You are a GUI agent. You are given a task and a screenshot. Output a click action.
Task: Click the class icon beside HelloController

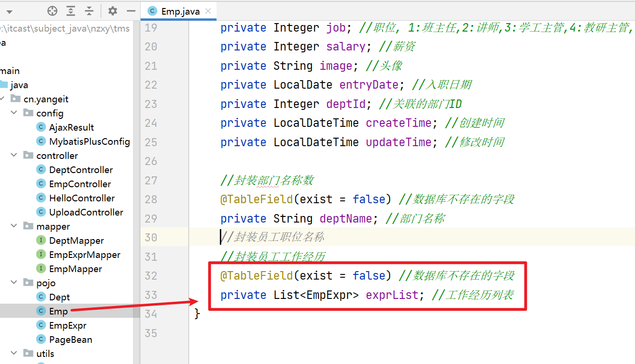pyautogui.click(x=41, y=198)
